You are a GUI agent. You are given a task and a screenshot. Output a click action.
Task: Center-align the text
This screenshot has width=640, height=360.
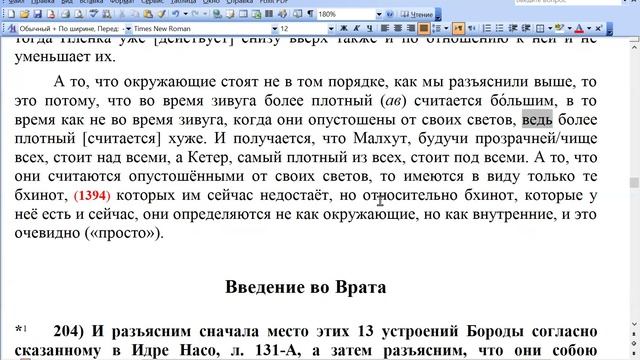[x=398, y=28]
